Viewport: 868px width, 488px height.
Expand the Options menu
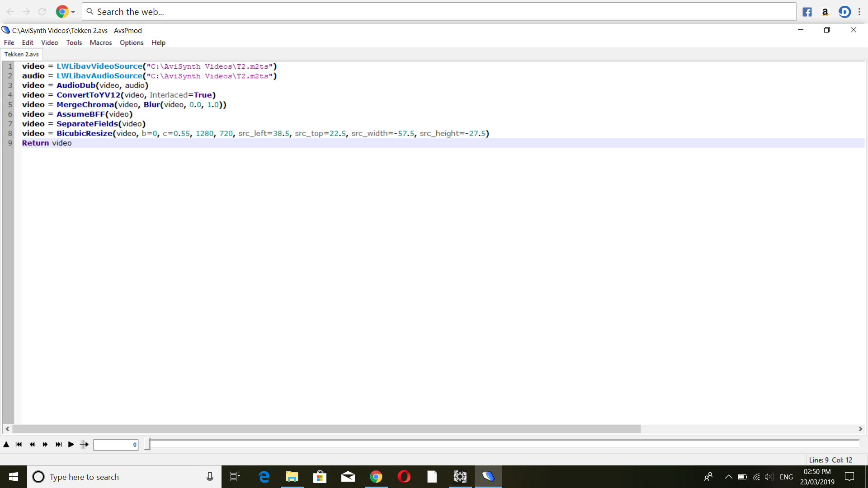click(131, 42)
